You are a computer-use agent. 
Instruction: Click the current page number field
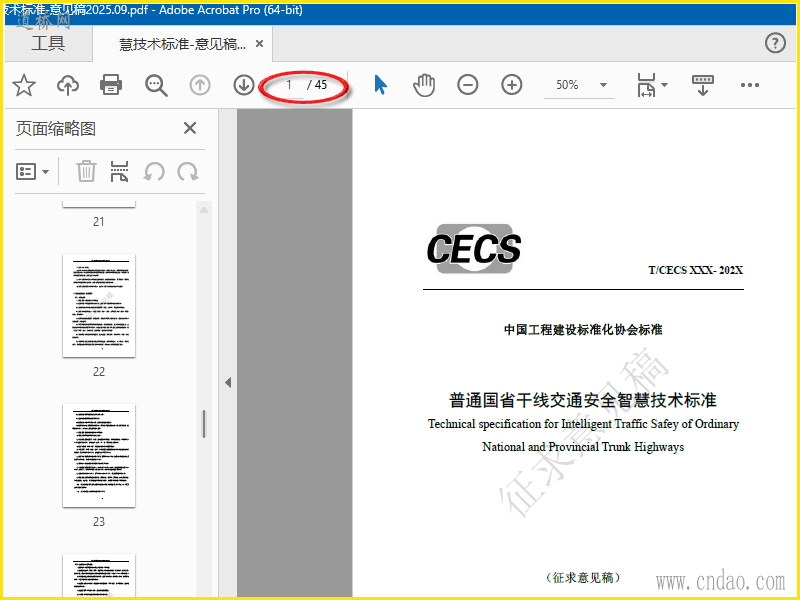click(x=289, y=85)
